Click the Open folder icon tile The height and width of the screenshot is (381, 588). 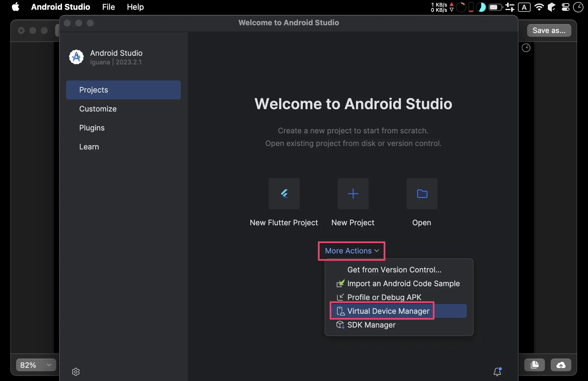coord(422,193)
